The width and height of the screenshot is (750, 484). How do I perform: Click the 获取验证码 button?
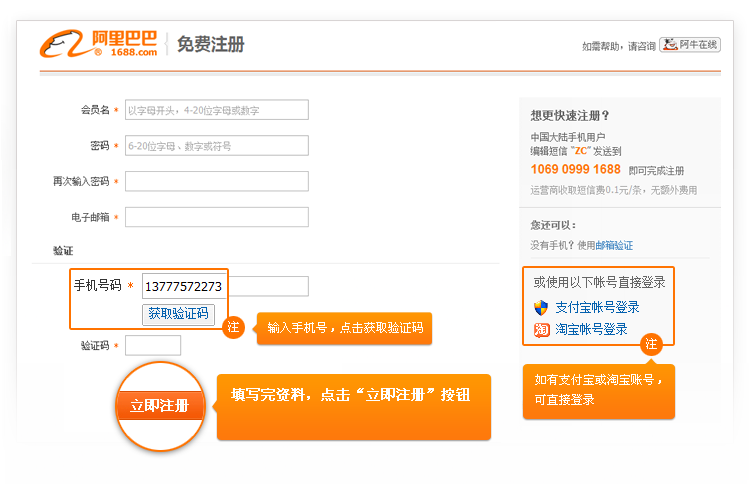[178, 314]
